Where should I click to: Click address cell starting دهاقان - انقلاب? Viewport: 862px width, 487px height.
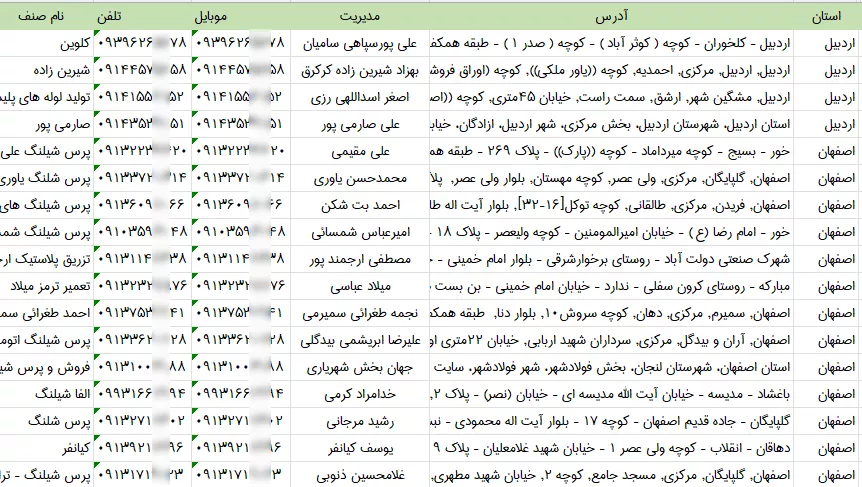(x=612, y=449)
